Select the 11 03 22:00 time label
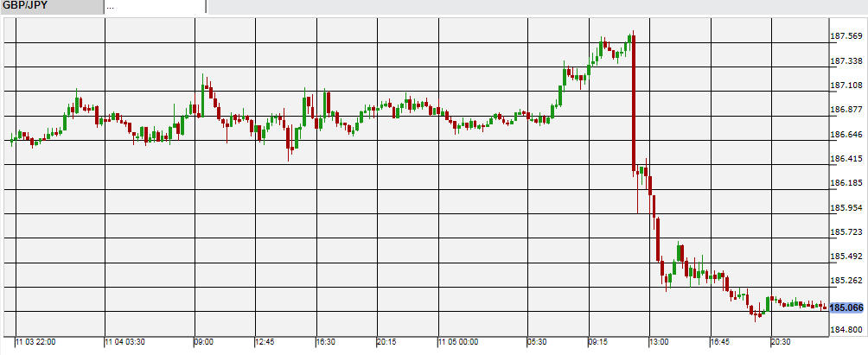Screen dimensions: 868x355 (x=36, y=343)
